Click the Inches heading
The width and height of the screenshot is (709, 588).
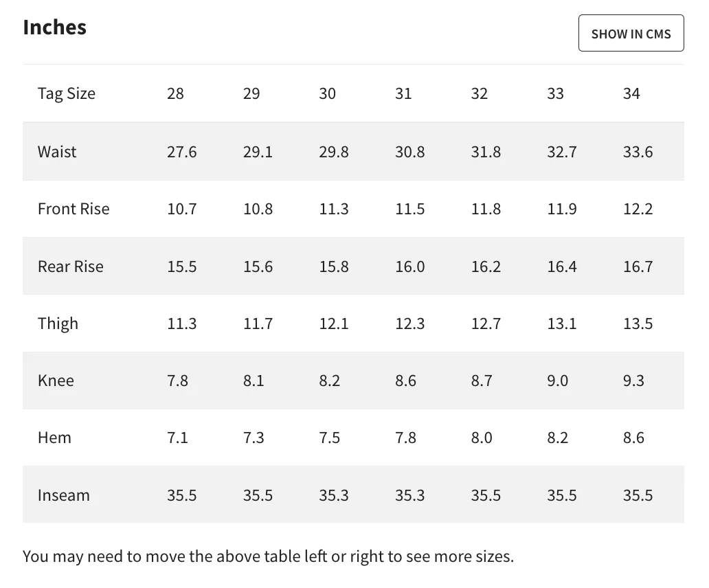click(x=55, y=27)
